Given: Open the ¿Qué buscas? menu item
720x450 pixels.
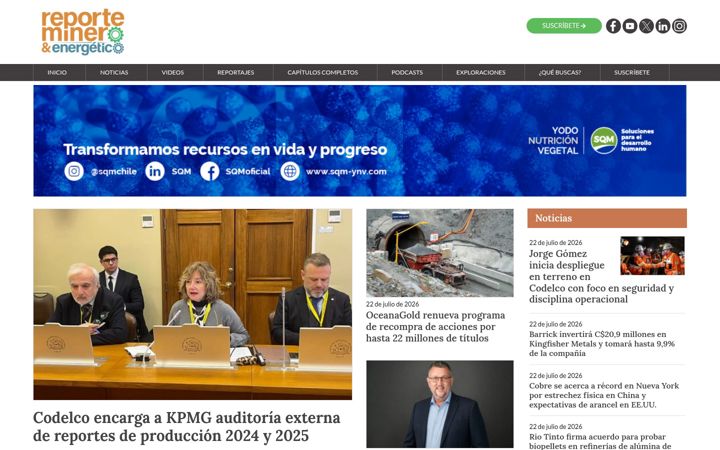Looking at the screenshot, I should pyautogui.click(x=560, y=73).
